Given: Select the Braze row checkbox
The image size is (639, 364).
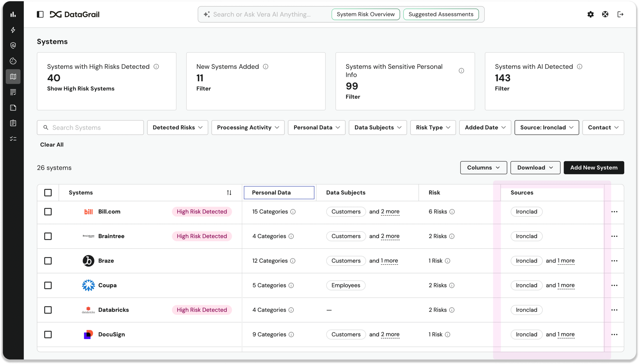Looking at the screenshot, I should point(48,261).
